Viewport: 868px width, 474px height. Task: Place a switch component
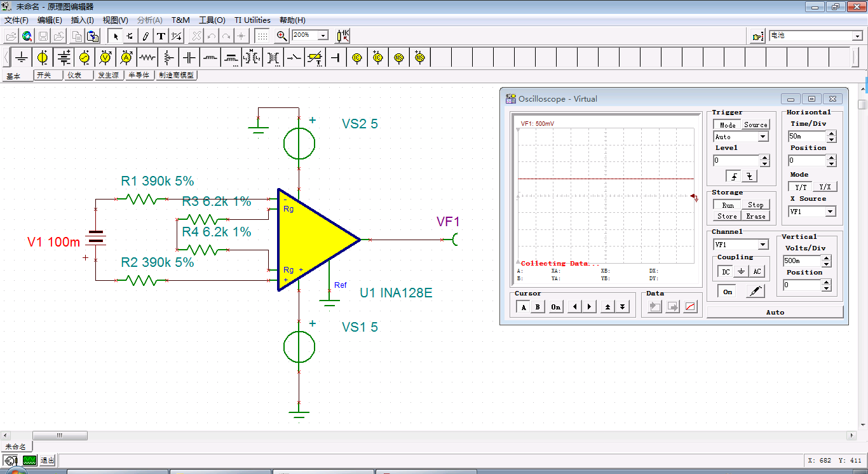tap(294, 58)
